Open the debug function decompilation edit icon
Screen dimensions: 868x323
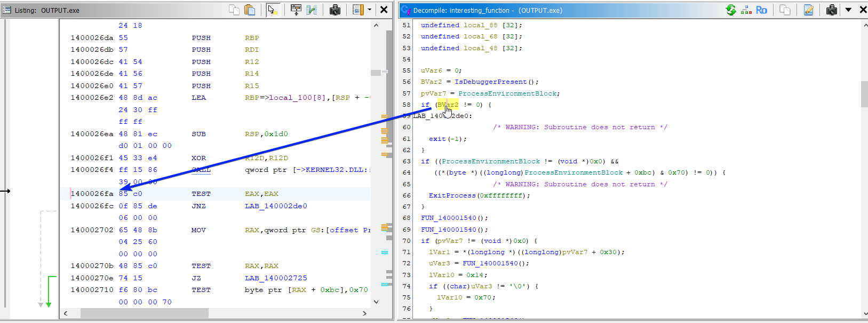pos(808,10)
